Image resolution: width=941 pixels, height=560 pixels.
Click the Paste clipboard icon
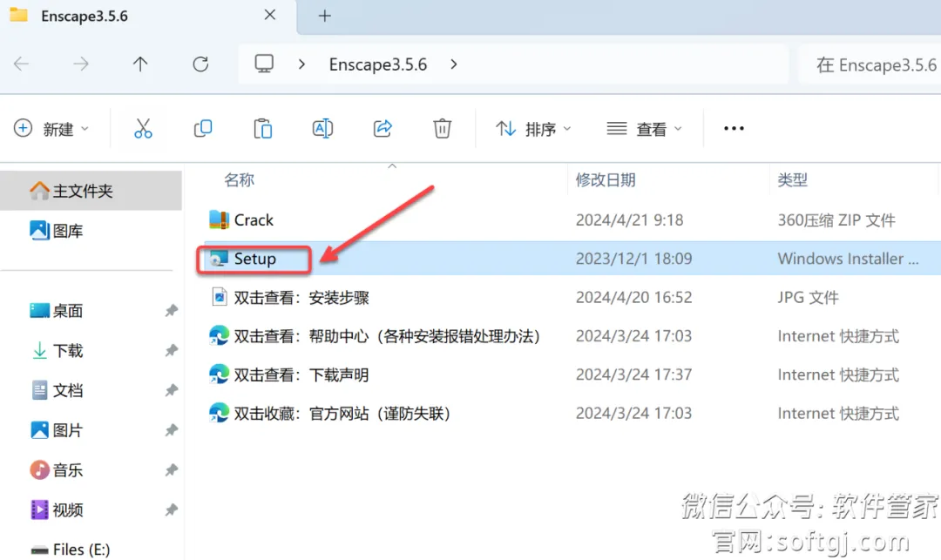coord(263,128)
